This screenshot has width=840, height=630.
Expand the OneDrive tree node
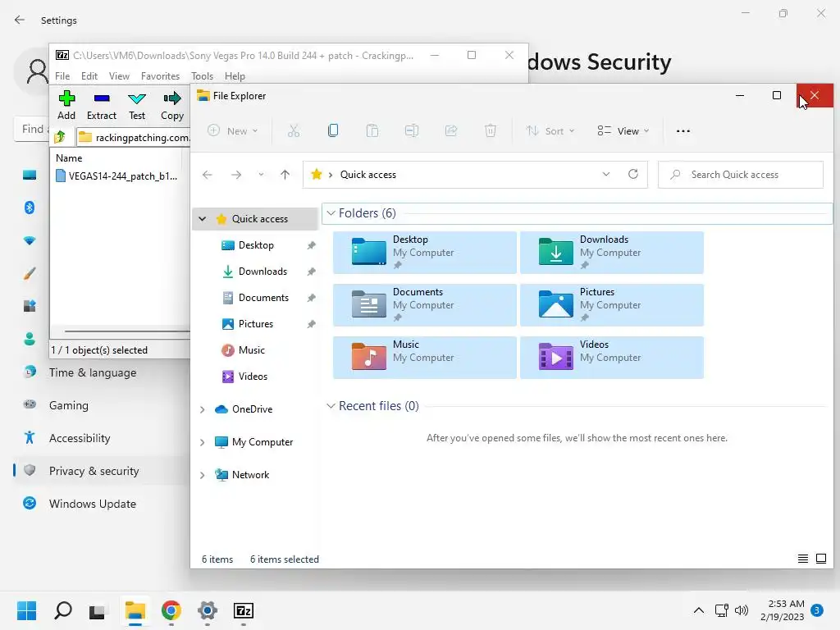202,409
